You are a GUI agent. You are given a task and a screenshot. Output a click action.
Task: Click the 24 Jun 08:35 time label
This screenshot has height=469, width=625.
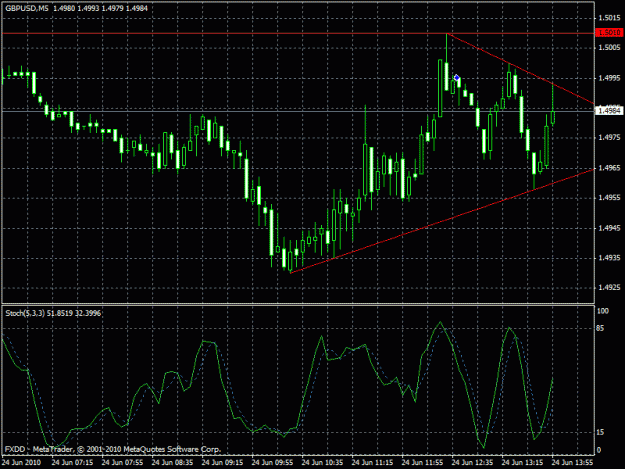coord(172,463)
